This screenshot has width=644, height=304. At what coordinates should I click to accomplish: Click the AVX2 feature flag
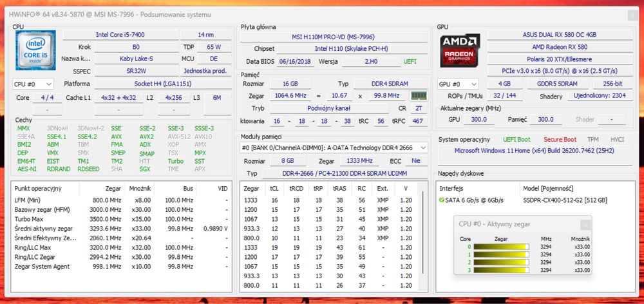click(x=147, y=137)
